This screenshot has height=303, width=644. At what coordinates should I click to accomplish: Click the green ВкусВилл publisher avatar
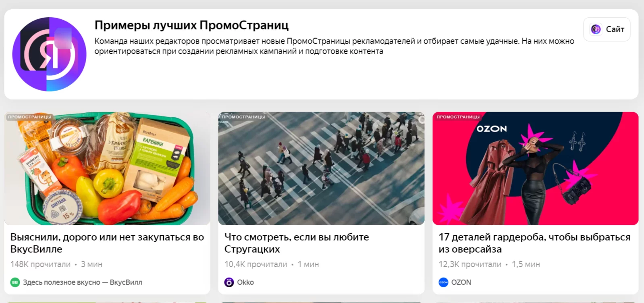pos(15,282)
